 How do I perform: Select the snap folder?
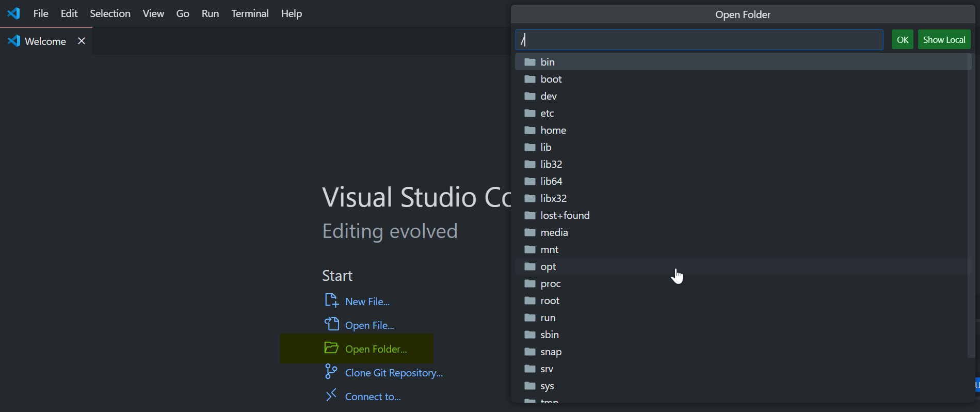pos(743,352)
